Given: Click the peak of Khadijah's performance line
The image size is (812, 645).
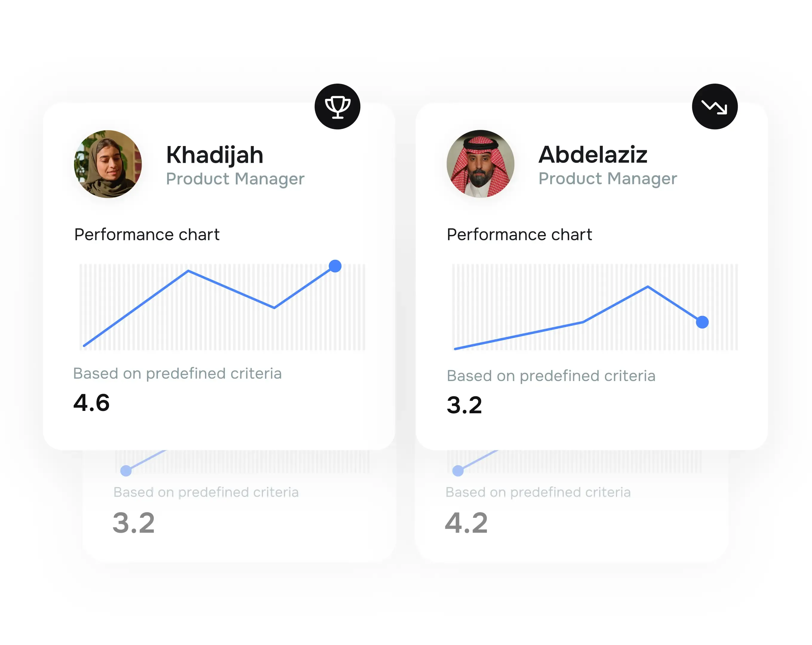Looking at the screenshot, I should click(188, 271).
